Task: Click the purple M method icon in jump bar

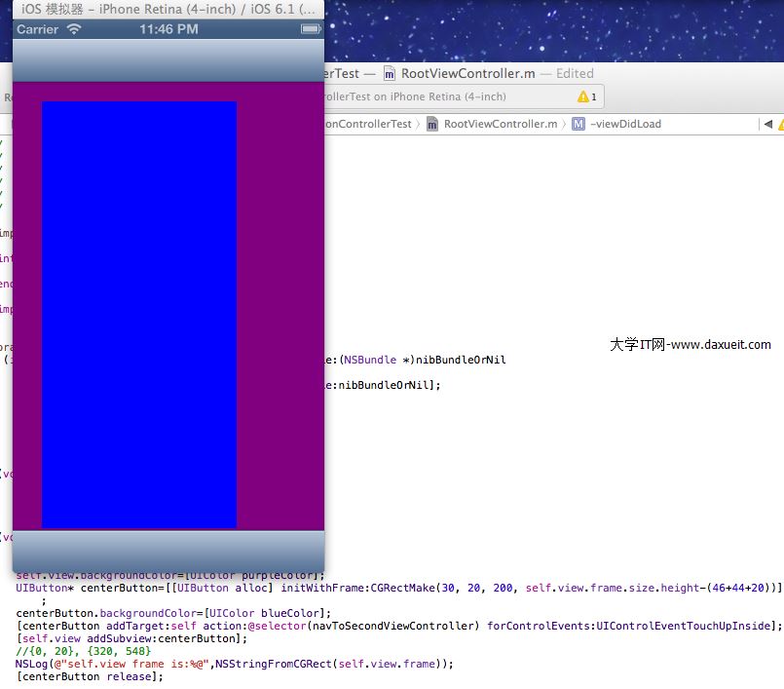Action: [579, 124]
